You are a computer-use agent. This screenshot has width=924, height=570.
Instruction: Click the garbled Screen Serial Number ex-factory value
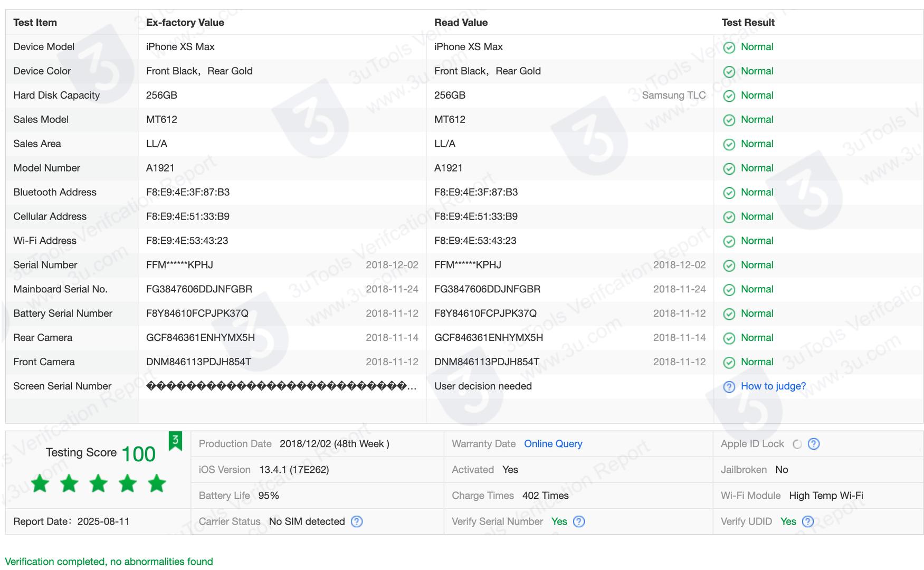(x=281, y=386)
